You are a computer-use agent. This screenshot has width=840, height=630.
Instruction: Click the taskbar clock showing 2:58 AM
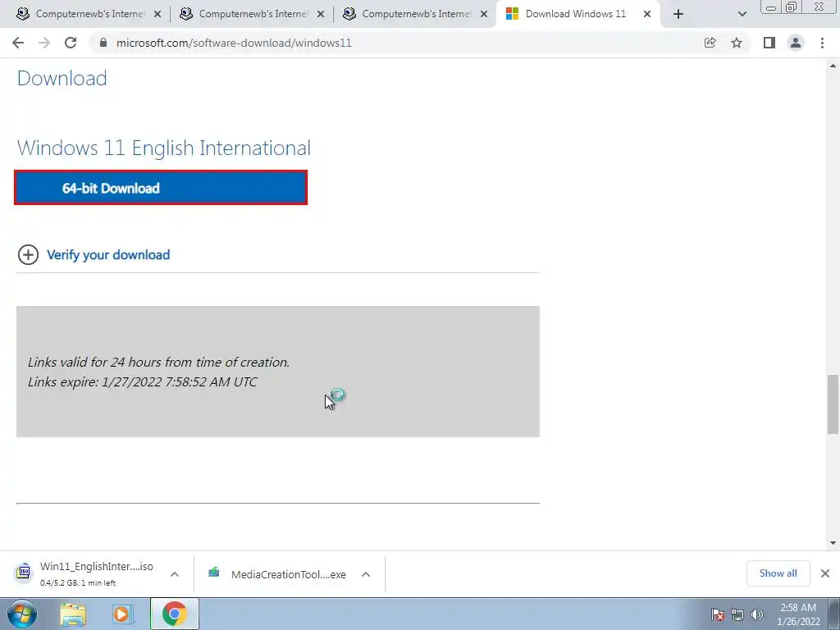point(798,614)
